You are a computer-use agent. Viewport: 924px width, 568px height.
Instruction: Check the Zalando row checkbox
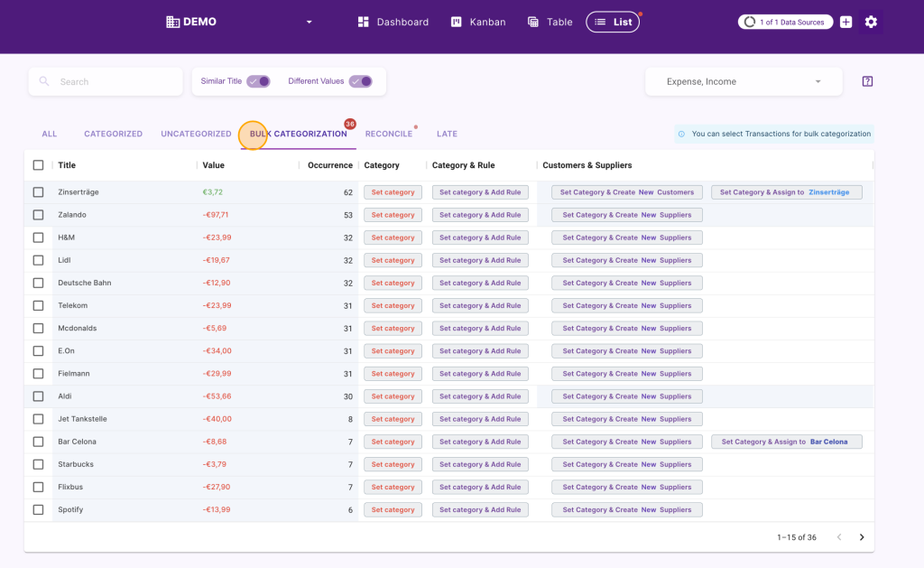point(38,215)
